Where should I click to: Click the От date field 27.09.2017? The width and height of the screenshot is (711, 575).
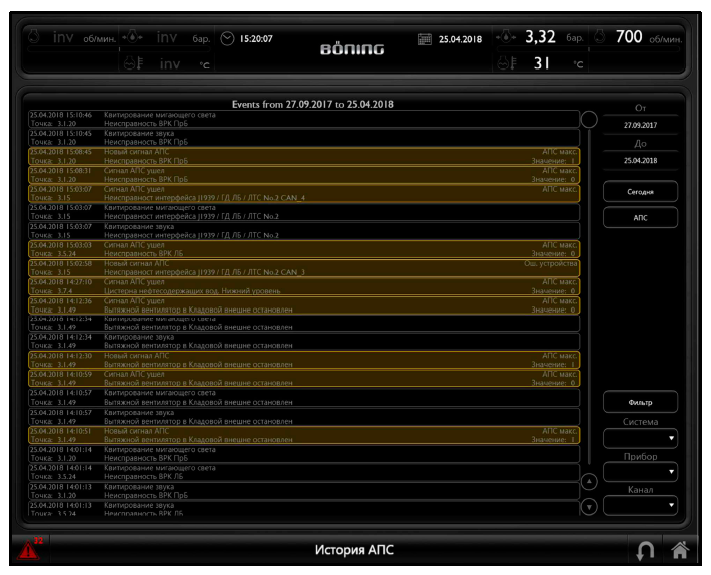pos(640,125)
